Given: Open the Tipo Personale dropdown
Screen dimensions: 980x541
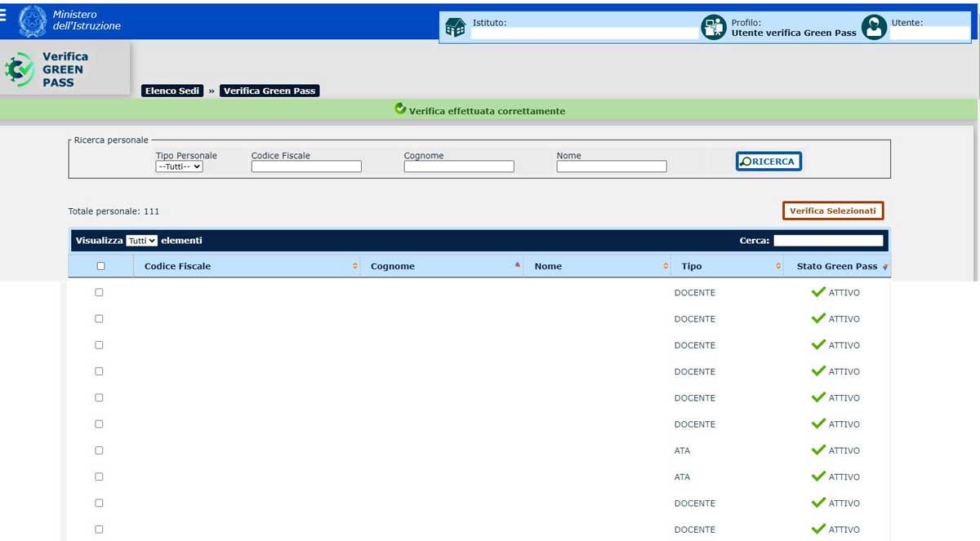Looking at the screenshot, I should click(179, 166).
